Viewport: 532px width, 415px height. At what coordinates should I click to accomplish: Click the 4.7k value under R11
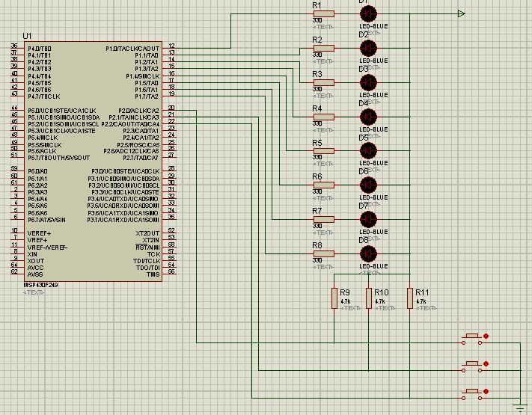[x=421, y=301]
